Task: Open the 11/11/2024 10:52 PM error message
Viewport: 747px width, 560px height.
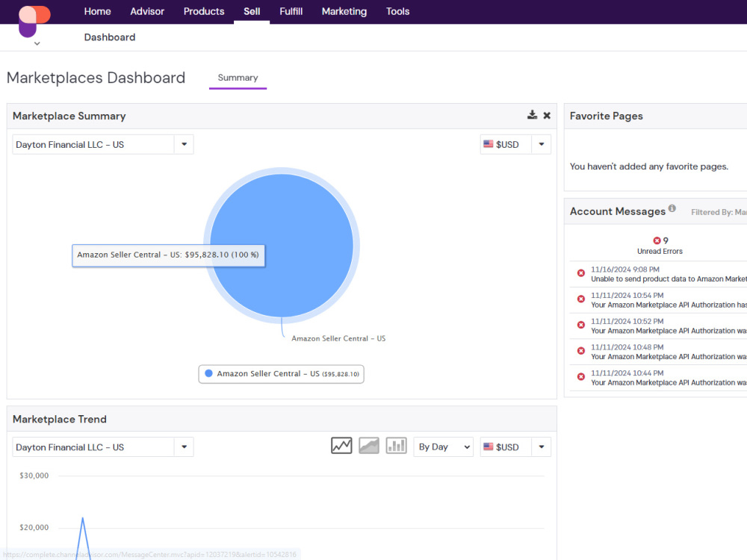Action: click(669, 326)
